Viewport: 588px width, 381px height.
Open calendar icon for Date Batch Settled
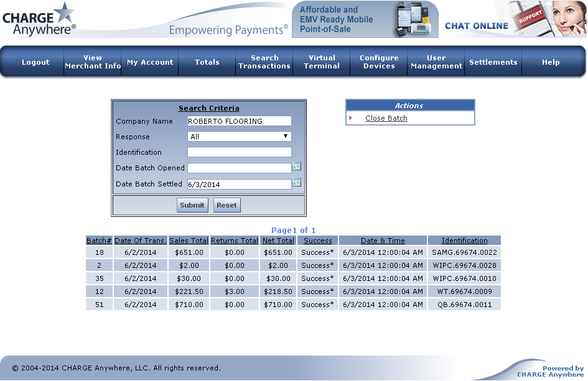pyautogui.click(x=297, y=183)
